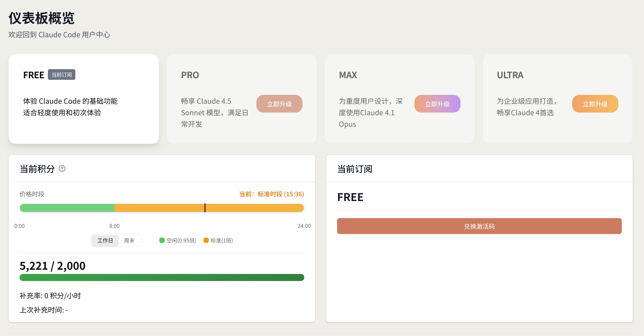Click the MAX plan title
This screenshot has height=336, width=644.
pos(348,75)
